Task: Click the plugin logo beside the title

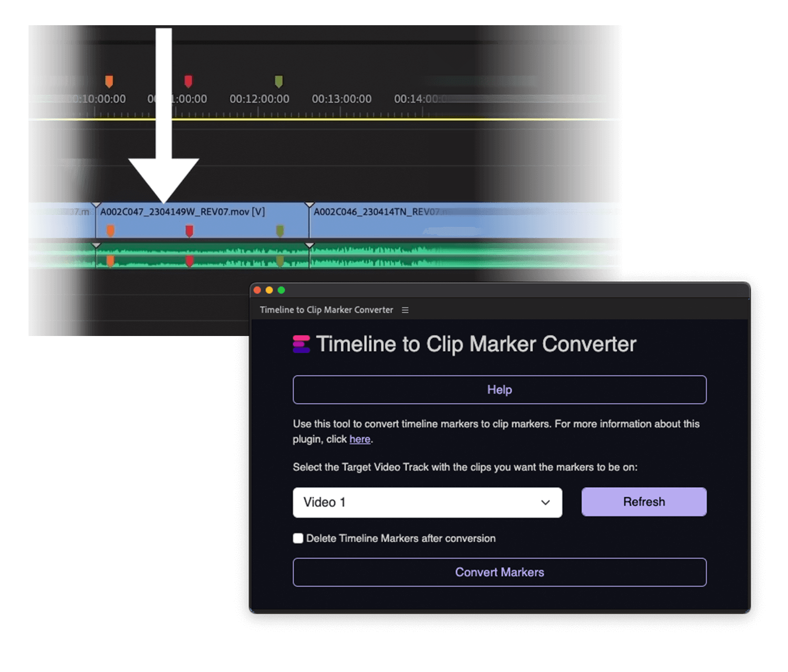Action: tap(301, 344)
